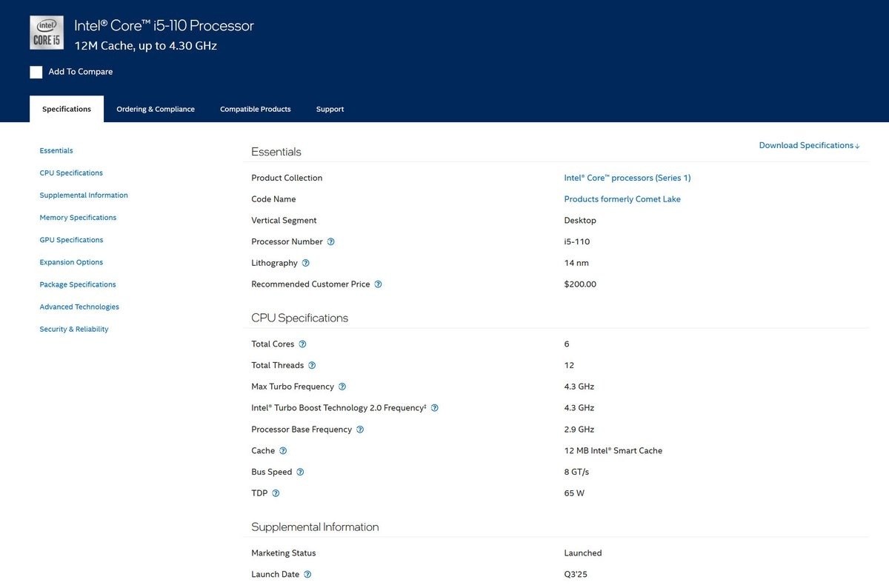The width and height of the screenshot is (889, 588).
Task: Follow Products formerly Comet Lake link
Action: 622,199
